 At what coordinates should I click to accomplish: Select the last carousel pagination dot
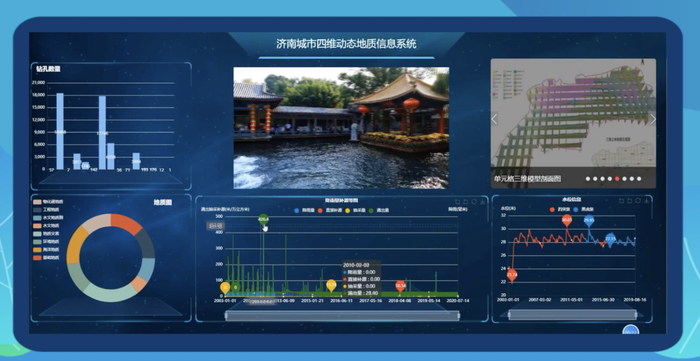point(639,179)
